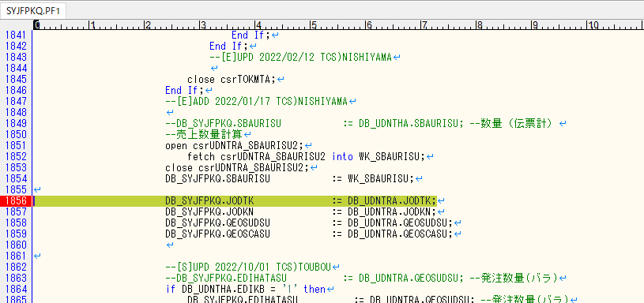
Task: Click highlighted 'DB_SYJFPKQ.JODTK' text
Action: tap(209, 201)
